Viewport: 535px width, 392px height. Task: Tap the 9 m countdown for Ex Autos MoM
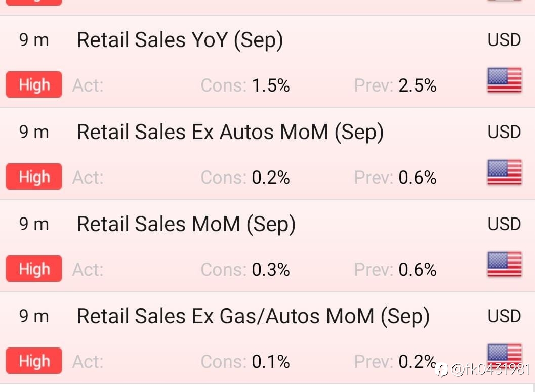pyautogui.click(x=34, y=132)
